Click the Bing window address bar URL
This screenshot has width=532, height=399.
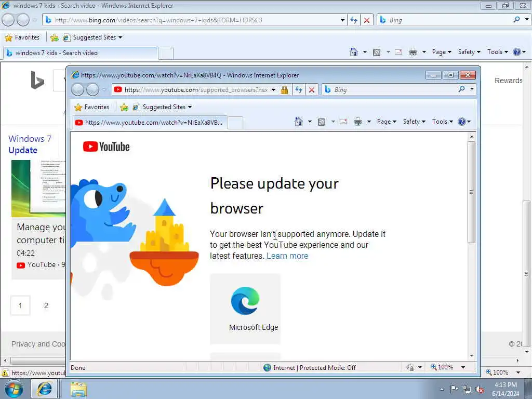(158, 20)
